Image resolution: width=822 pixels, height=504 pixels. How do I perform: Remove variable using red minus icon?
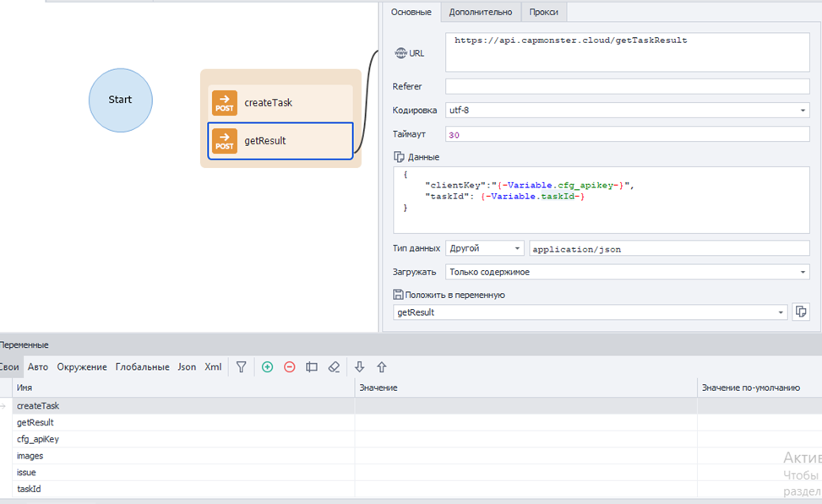tap(290, 367)
